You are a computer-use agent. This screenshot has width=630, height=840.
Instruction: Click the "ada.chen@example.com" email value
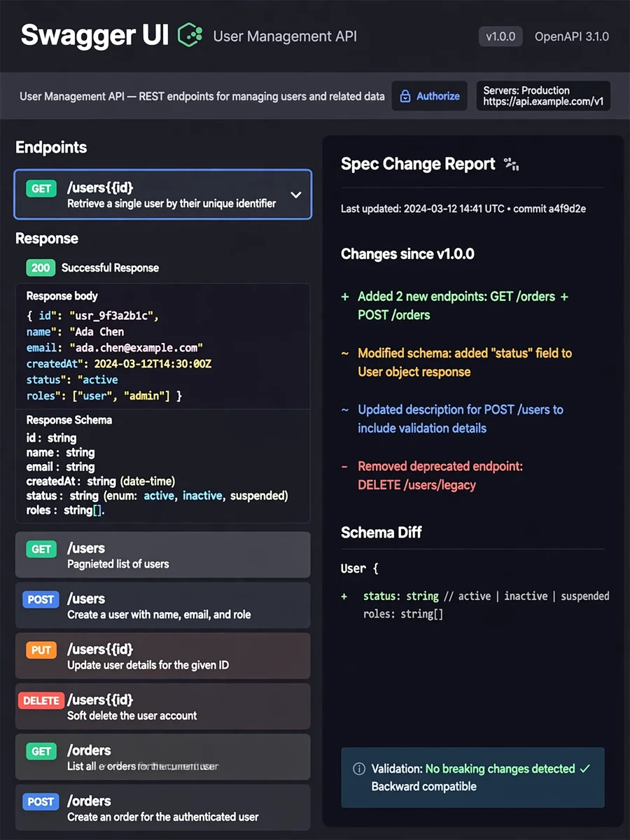coord(136,348)
